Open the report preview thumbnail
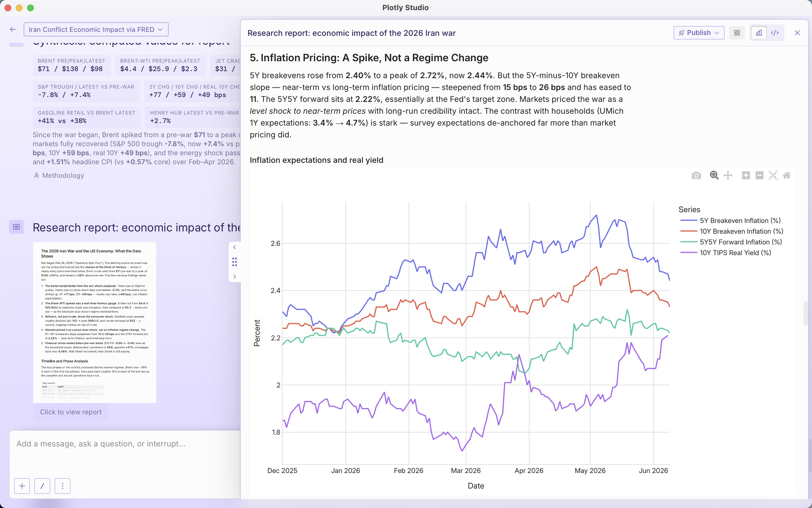This screenshot has width=812, height=508. tap(95, 323)
